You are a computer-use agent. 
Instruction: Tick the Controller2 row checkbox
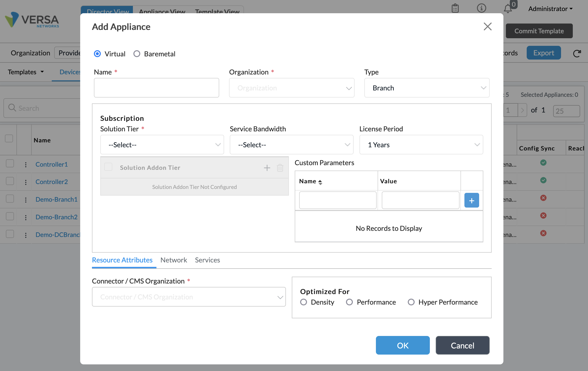[10, 181]
